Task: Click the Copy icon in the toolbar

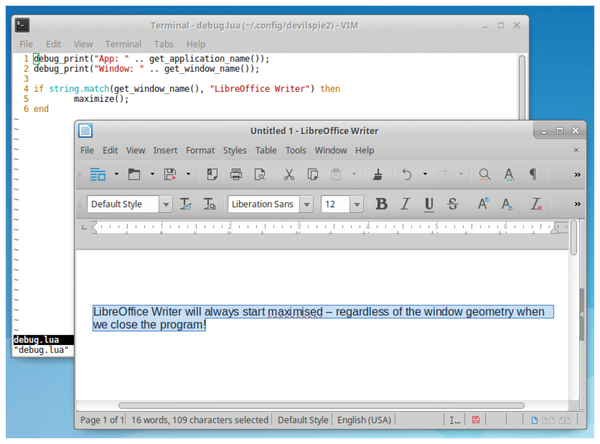Action: pos(313,175)
